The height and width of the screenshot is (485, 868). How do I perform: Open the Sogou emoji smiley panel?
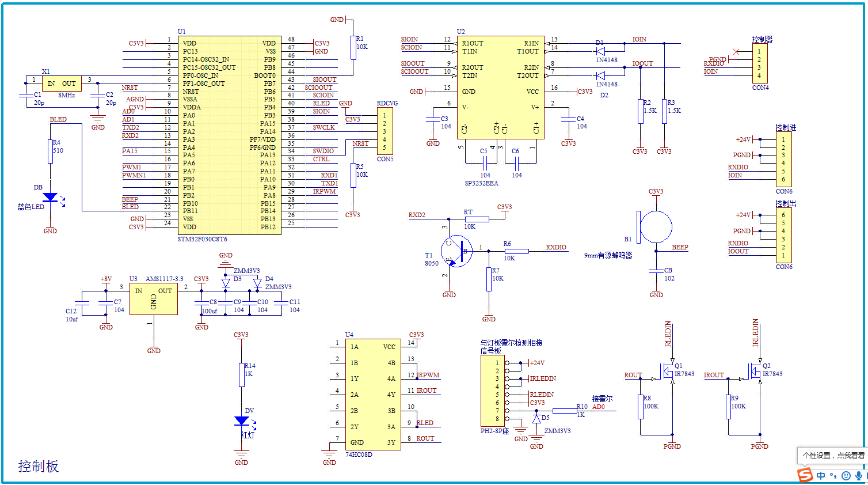(846, 476)
